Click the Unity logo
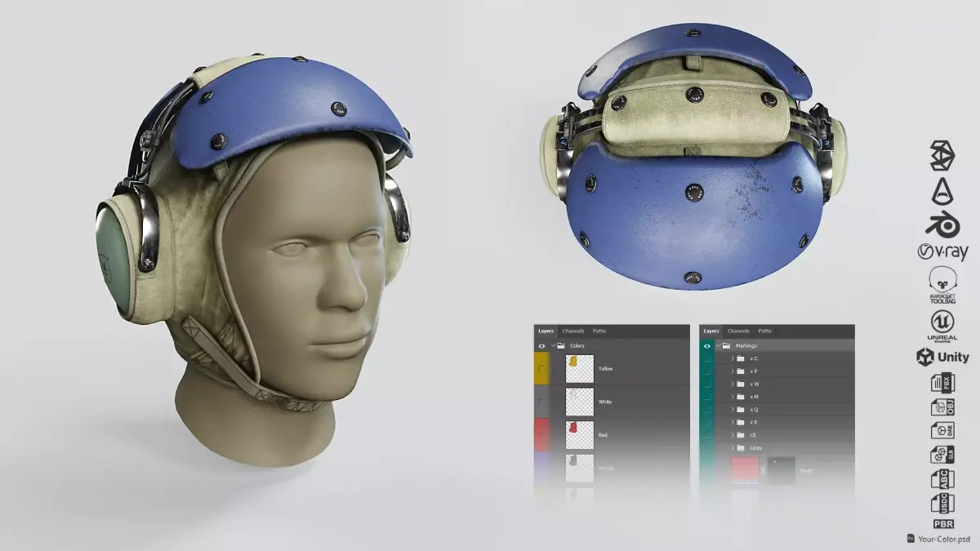This screenshot has width=980, height=551. click(942, 357)
